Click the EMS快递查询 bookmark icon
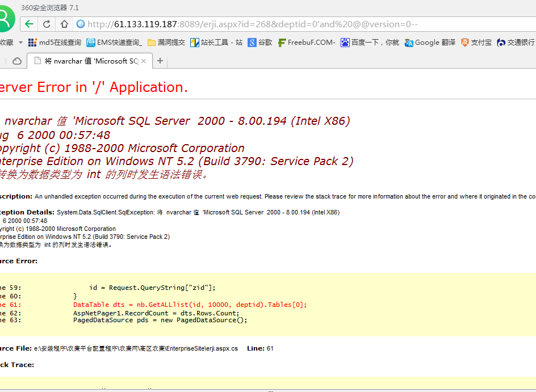This screenshot has width=536, height=392. [x=91, y=43]
